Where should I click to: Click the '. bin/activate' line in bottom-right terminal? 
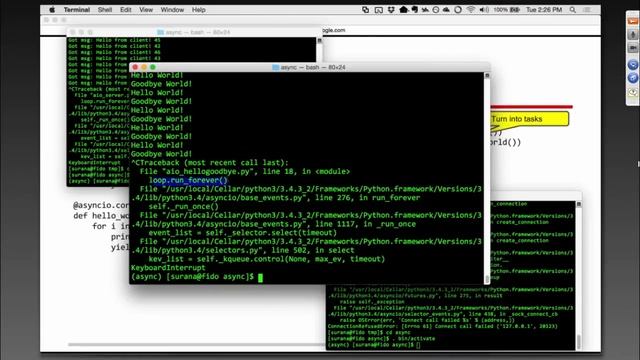pos(381,339)
